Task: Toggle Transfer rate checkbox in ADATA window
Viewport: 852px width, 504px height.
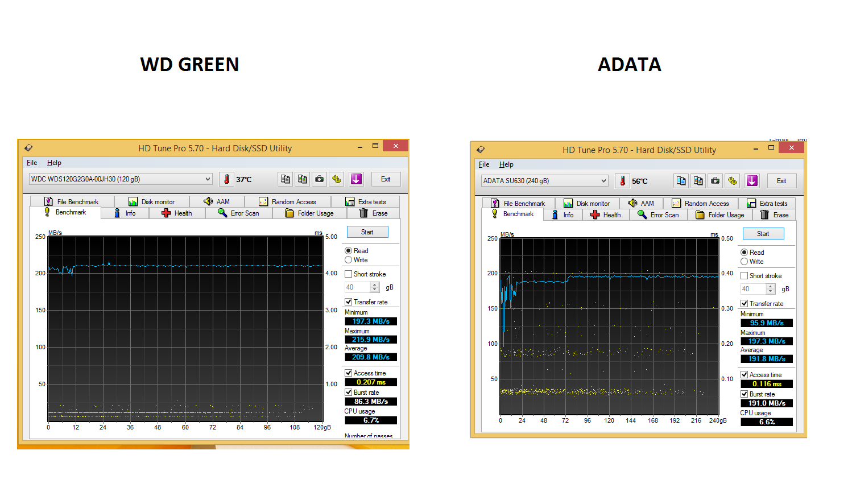Action: click(744, 304)
